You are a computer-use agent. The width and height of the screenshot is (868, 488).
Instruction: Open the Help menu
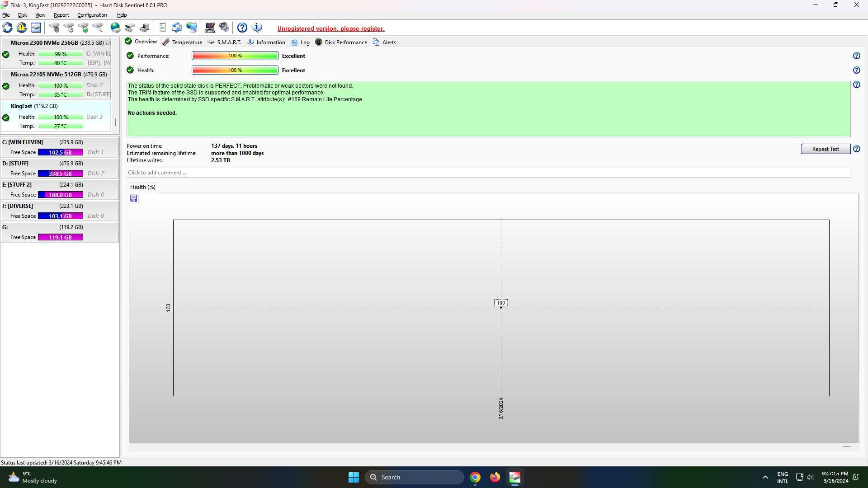tap(122, 15)
